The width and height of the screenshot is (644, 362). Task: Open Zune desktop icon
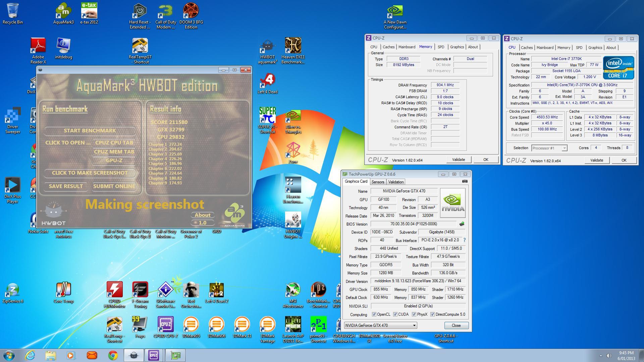tap(293, 153)
